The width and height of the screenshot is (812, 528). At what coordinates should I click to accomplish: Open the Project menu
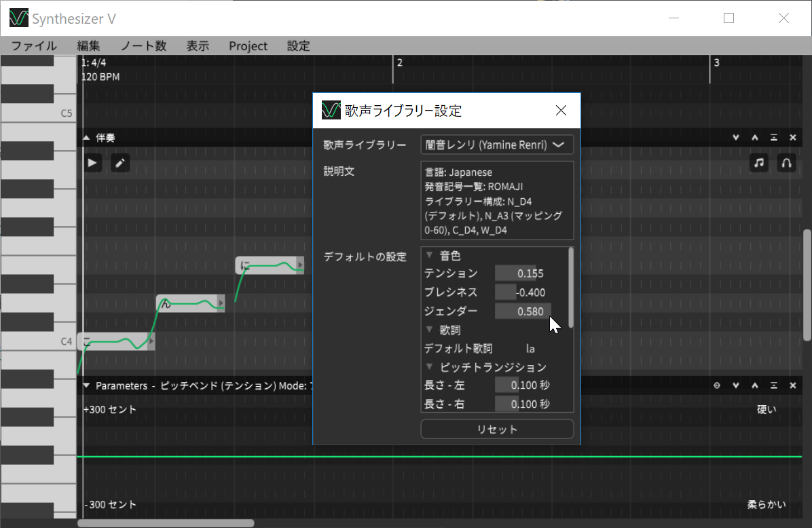(x=248, y=46)
